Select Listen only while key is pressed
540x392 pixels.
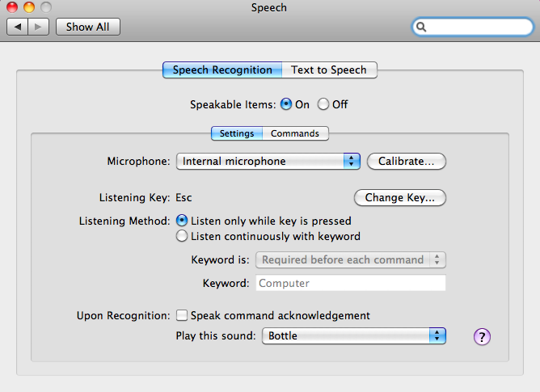[182, 221]
